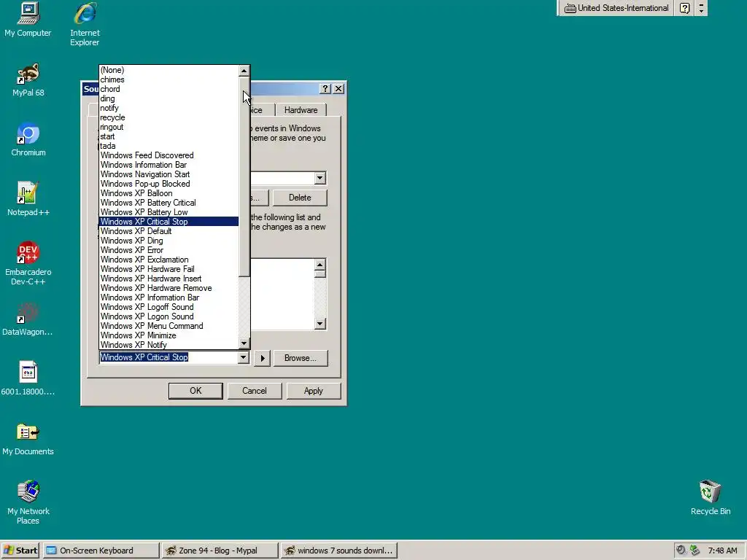This screenshot has width=747, height=560.
Task: Open the Start menu
Action: 20,551
